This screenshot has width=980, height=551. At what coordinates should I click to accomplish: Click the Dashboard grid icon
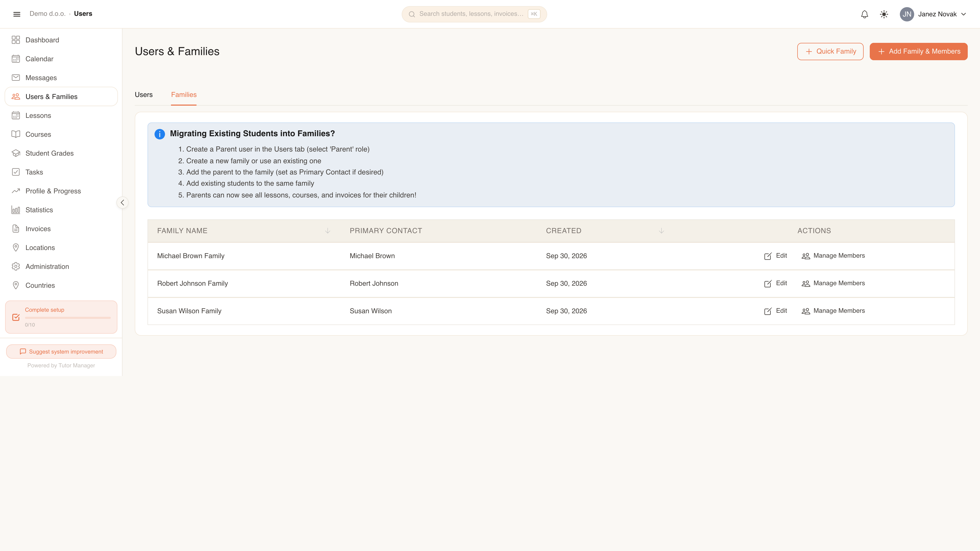pyautogui.click(x=16, y=40)
